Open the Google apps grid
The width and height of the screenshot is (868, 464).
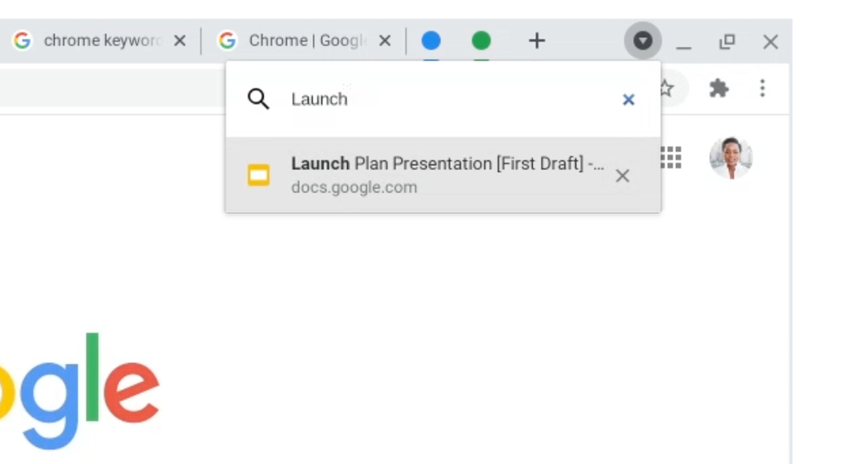(x=671, y=157)
